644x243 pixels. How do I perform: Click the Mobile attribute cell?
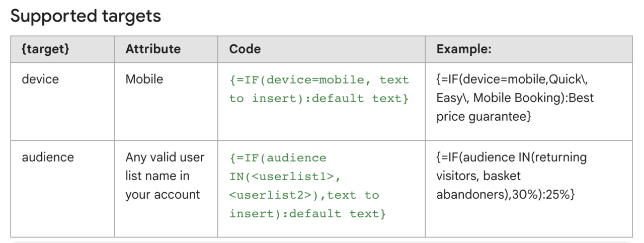pos(144,79)
